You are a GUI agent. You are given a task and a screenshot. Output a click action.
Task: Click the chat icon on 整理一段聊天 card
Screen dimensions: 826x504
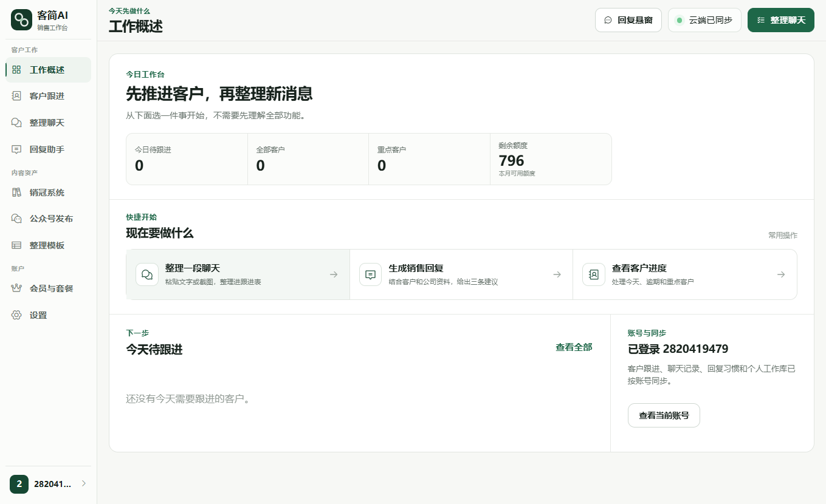146,274
